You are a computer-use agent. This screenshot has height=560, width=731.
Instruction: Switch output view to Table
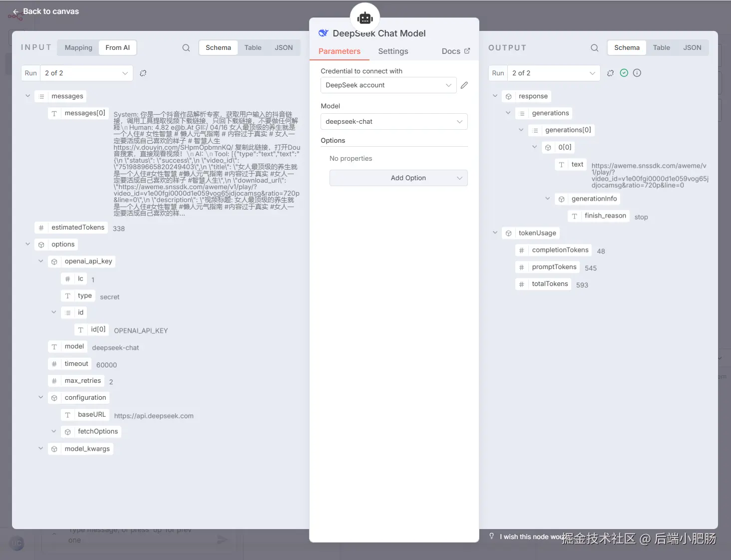click(661, 48)
